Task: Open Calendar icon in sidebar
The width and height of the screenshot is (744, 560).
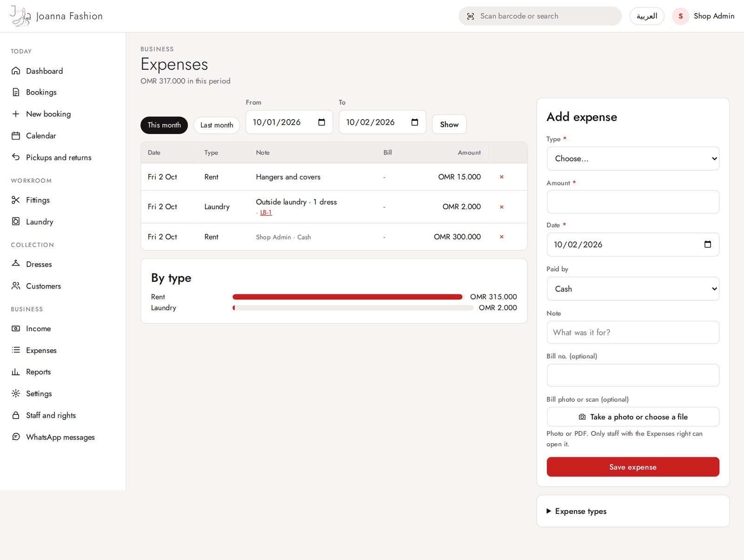Action: 16,136
